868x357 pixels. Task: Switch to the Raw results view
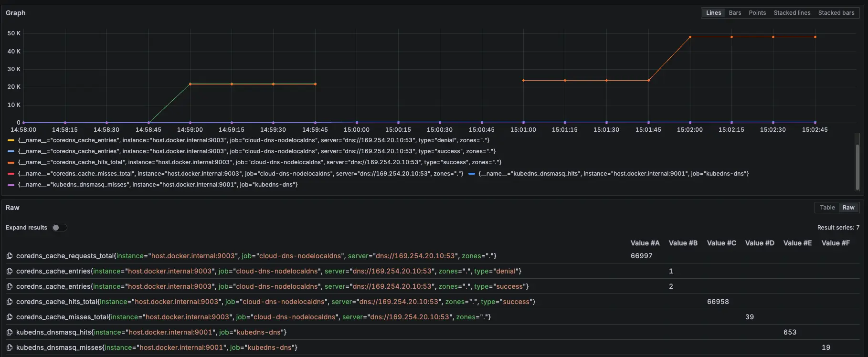click(x=848, y=208)
